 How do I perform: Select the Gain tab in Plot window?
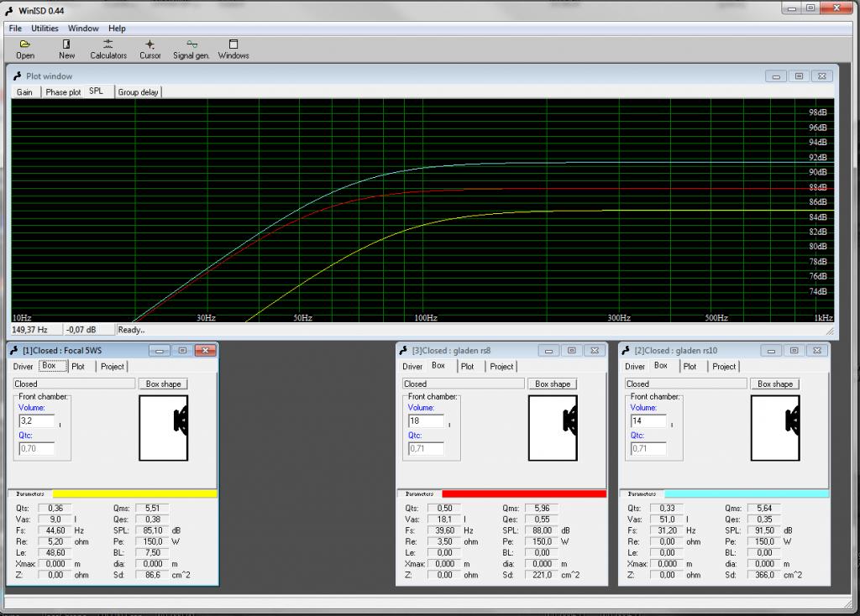24,92
